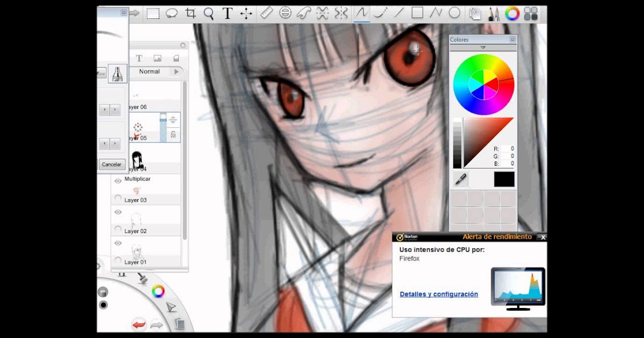The height and width of the screenshot is (338, 644).
Task: Add a text layer in Layers panel
Action: [x=139, y=58]
